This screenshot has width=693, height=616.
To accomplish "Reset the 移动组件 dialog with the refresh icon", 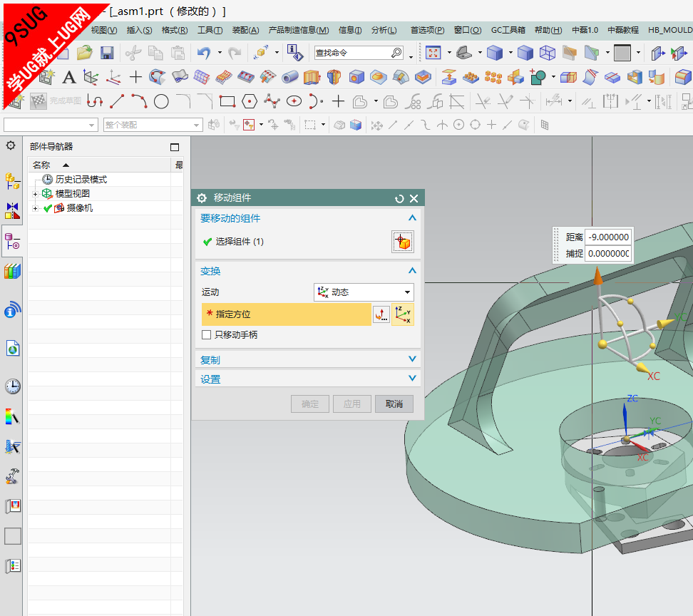I will [x=399, y=198].
